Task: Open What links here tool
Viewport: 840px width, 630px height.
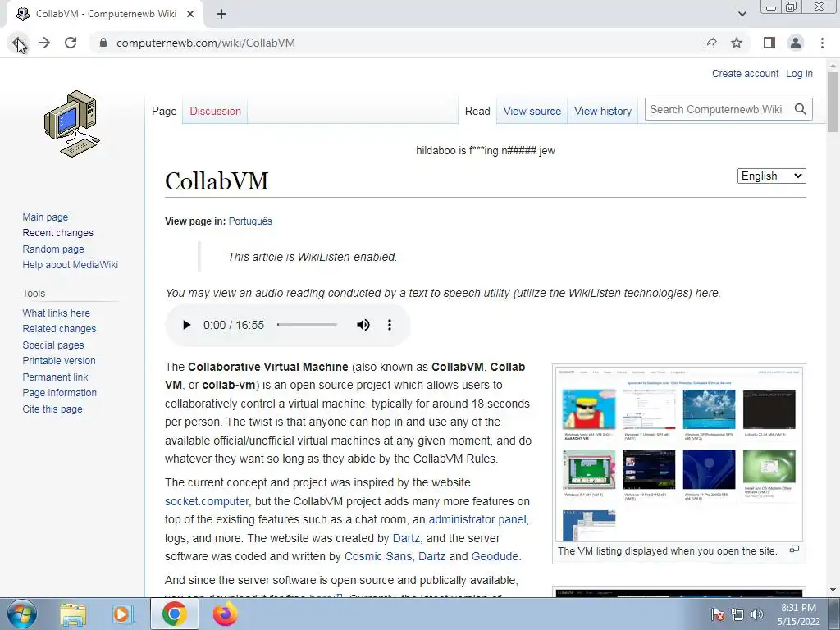Action: tap(57, 313)
